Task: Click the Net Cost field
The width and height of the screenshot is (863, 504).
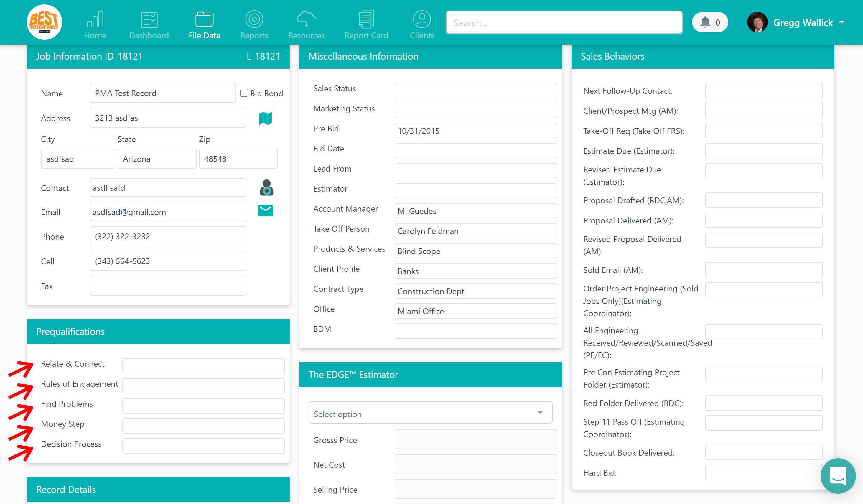Action: pos(476,464)
